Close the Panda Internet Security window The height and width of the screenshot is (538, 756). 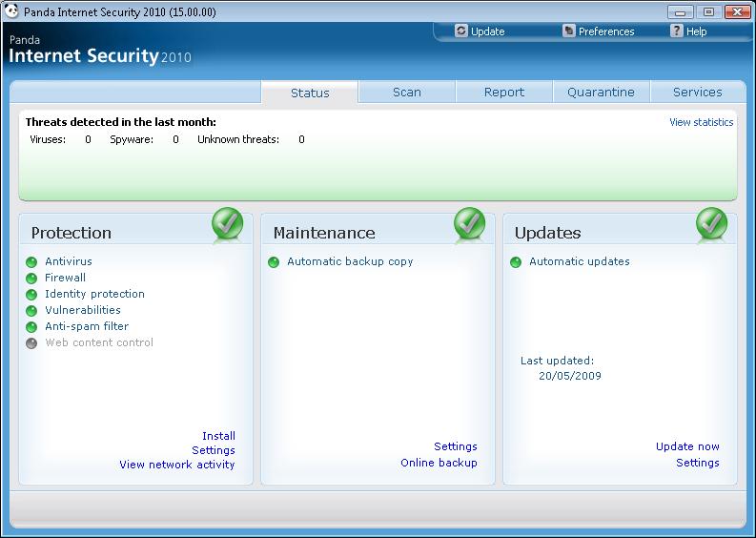click(737, 11)
